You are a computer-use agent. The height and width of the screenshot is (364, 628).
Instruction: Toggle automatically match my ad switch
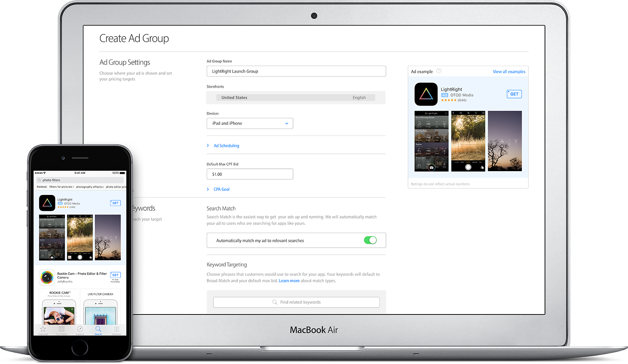(x=370, y=240)
